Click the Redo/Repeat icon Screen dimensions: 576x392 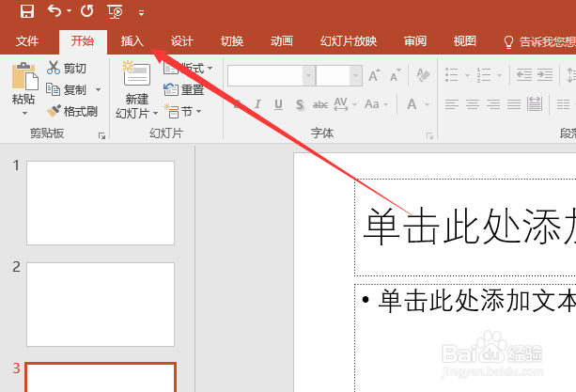pyautogui.click(x=86, y=11)
